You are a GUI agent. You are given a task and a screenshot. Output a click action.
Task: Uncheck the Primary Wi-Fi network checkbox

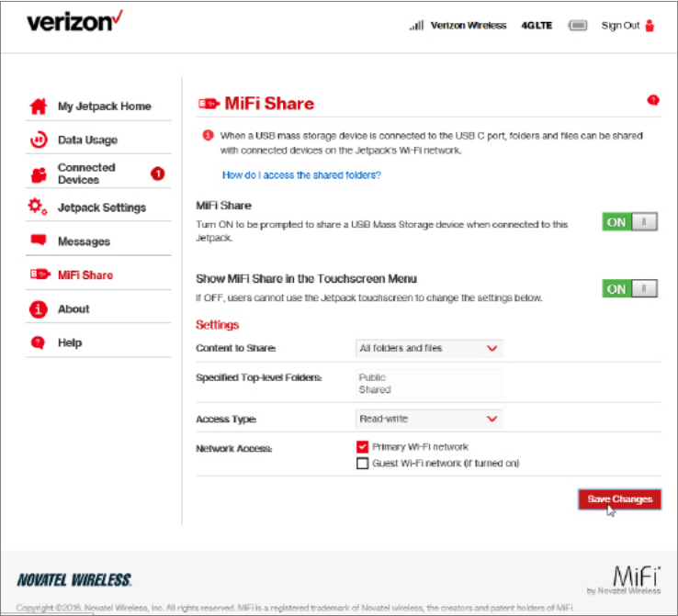pos(362,447)
